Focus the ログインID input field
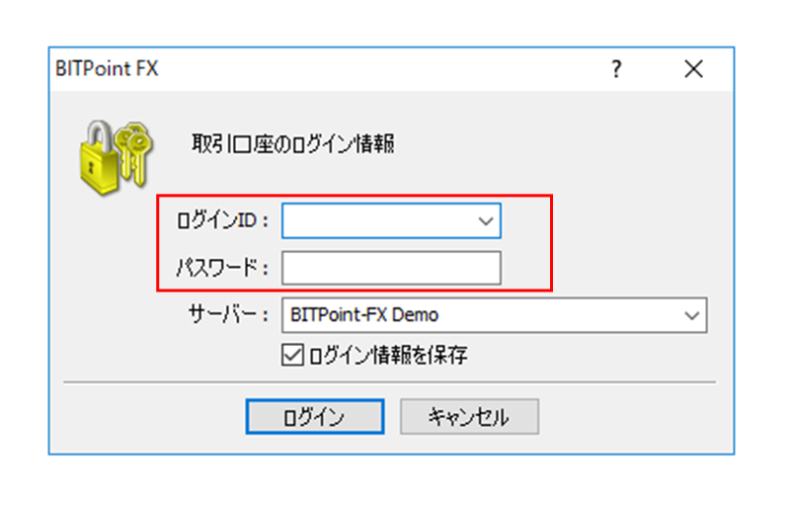This screenshot has height=505, width=790. (391, 220)
